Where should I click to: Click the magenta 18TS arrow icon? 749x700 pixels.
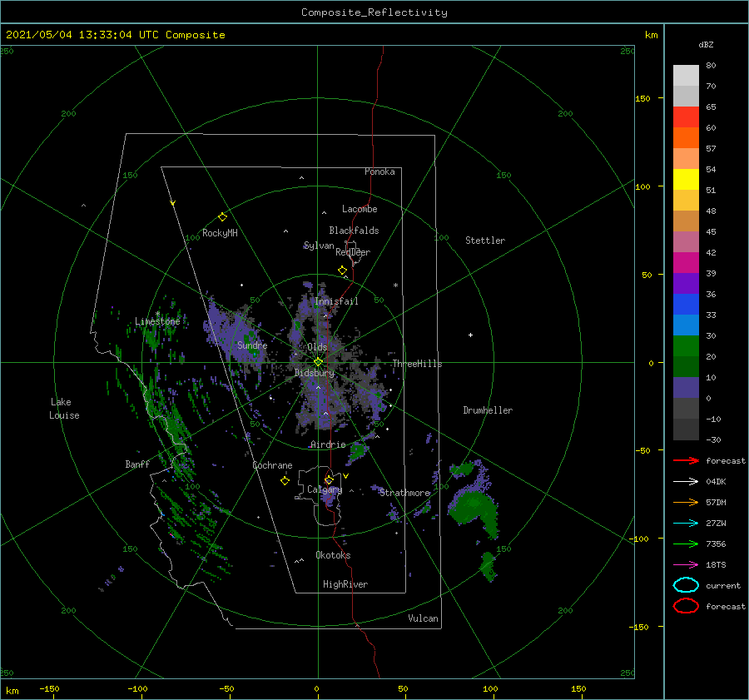(x=686, y=565)
